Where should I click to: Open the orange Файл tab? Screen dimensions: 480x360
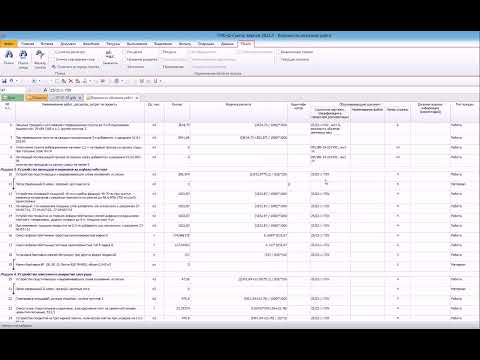coord(8,44)
